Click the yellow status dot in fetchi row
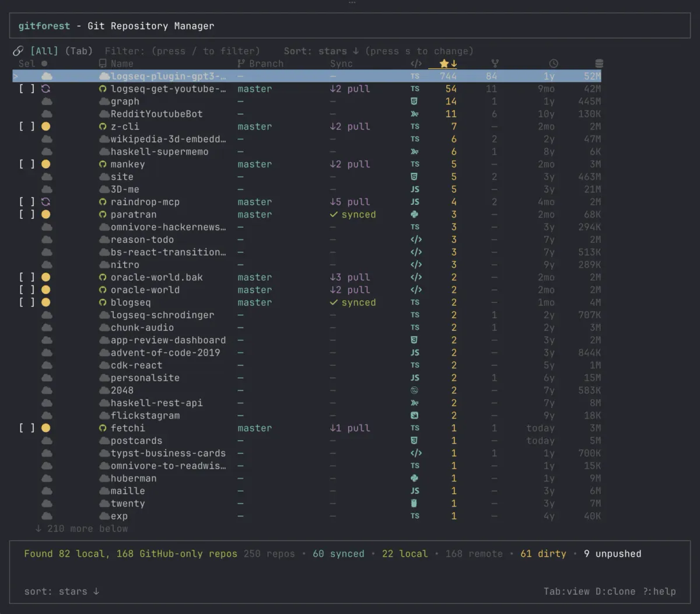This screenshot has width=700, height=614. (45, 428)
